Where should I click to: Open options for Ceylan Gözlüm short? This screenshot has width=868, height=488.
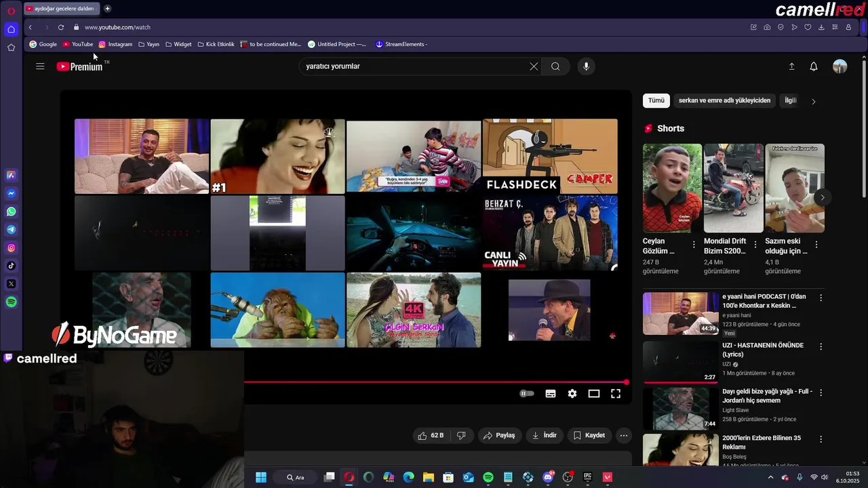pos(694,245)
